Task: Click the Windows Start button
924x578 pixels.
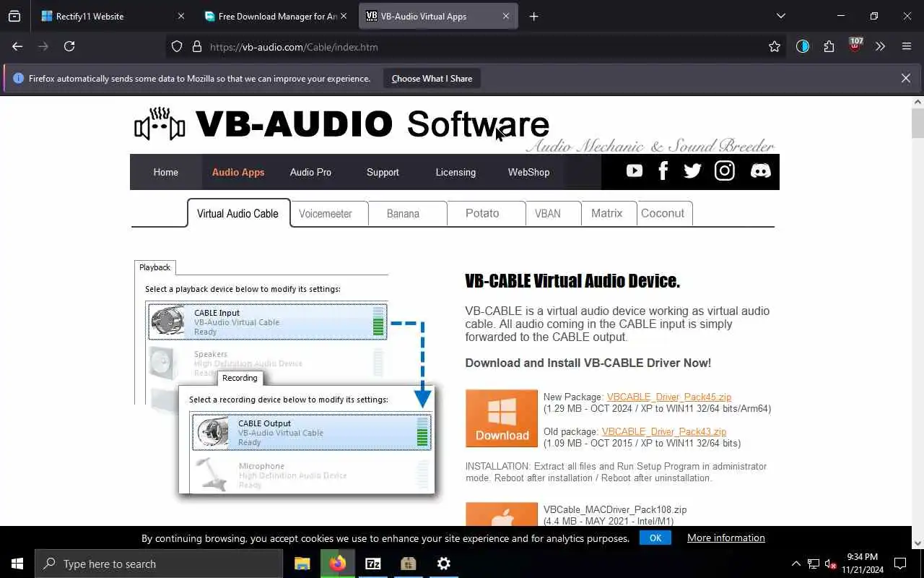Action: (x=17, y=564)
